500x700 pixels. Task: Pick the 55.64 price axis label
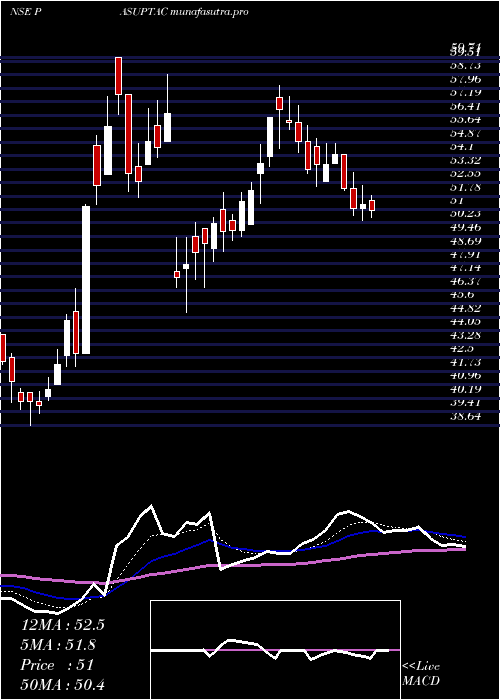pos(465,120)
